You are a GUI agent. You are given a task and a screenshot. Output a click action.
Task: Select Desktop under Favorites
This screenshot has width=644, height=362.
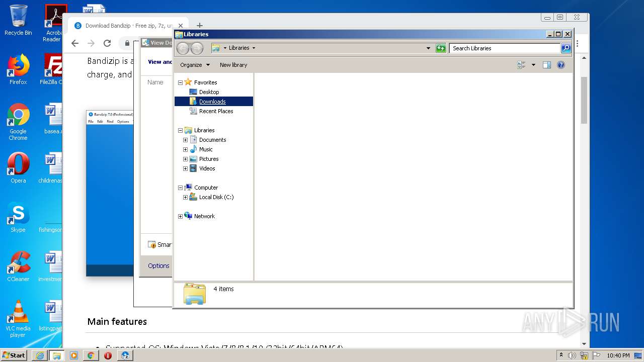209,92
